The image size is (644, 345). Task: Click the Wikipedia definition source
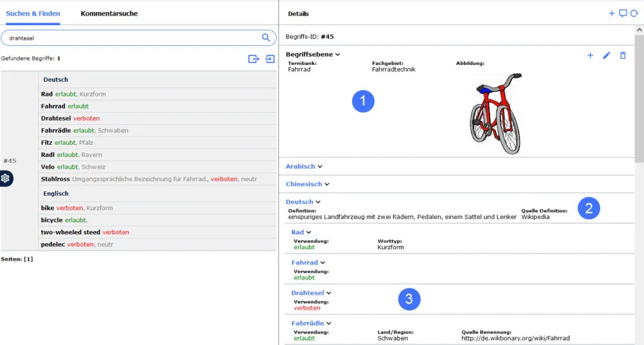535,217
